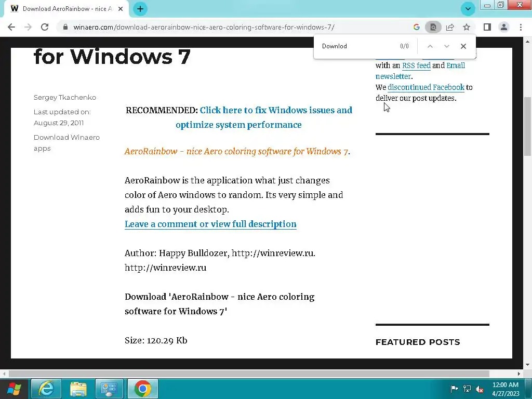This screenshot has height=399, width=532.
Task: Click the find bar text field
Action: point(356,46)
